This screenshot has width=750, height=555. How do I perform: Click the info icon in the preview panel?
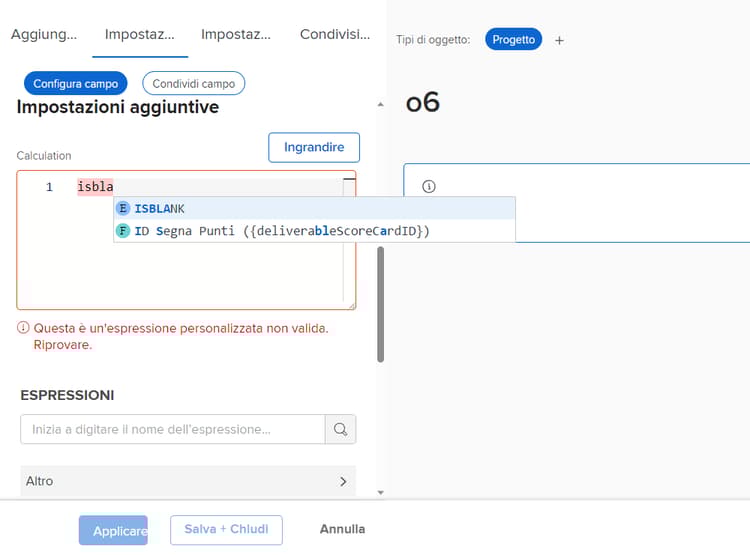point(429,187)
